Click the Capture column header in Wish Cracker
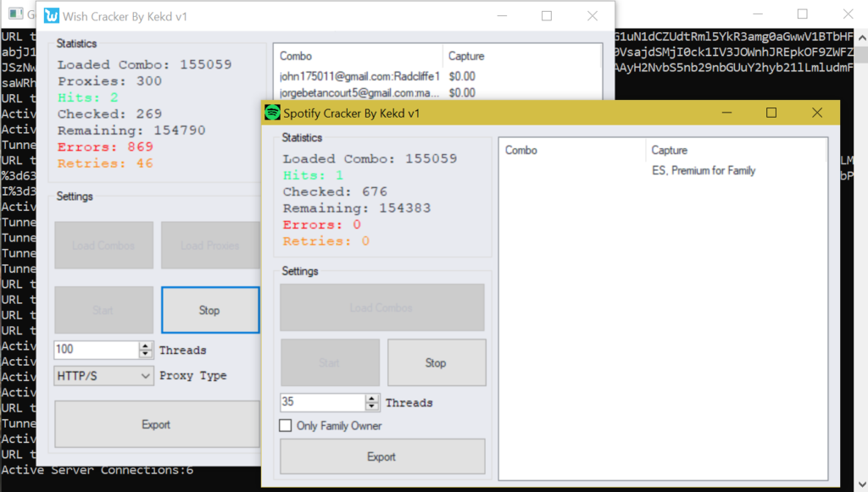 (x=522, y=56)
